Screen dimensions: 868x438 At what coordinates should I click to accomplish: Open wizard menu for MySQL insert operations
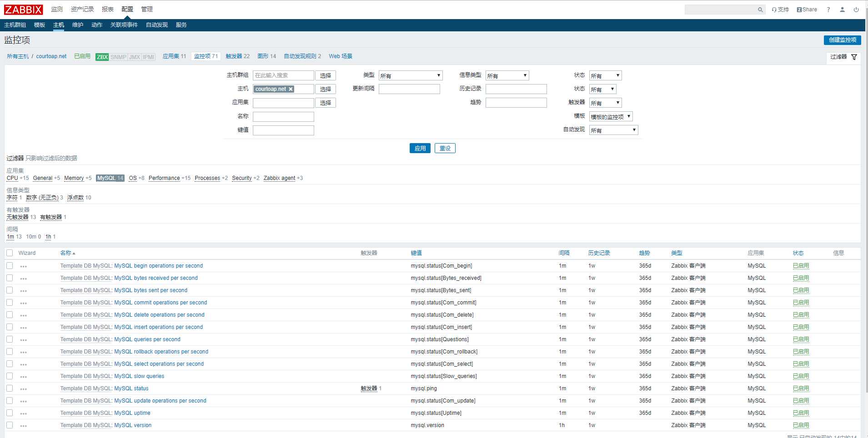pyautogui.click(x=24, y=328)
